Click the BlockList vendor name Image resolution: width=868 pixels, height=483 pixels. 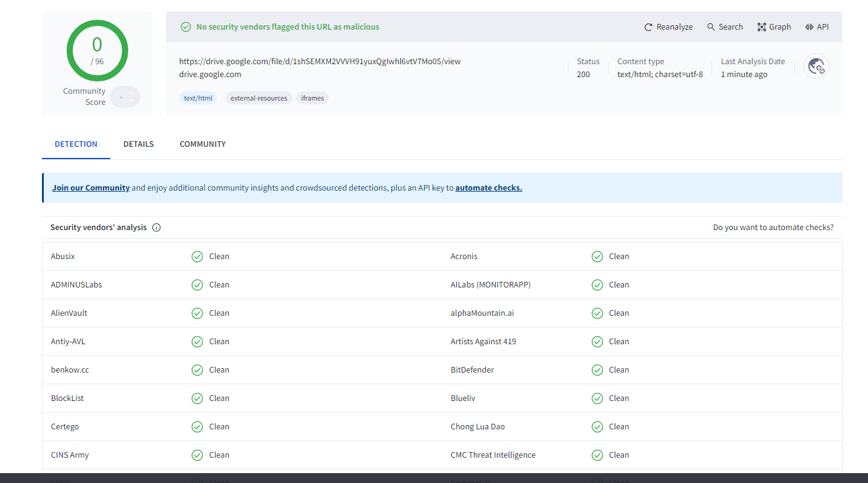pos(68,398)
